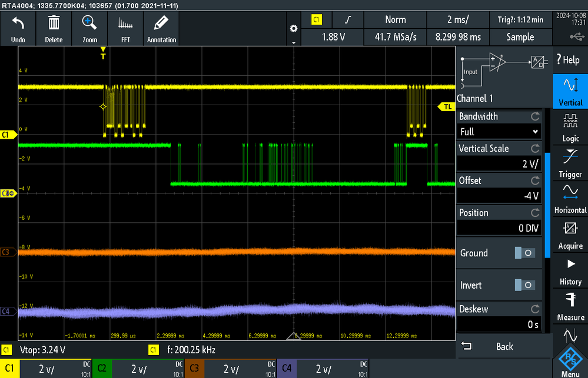Open the Measure caliper tool

click(x=570, y=306)
